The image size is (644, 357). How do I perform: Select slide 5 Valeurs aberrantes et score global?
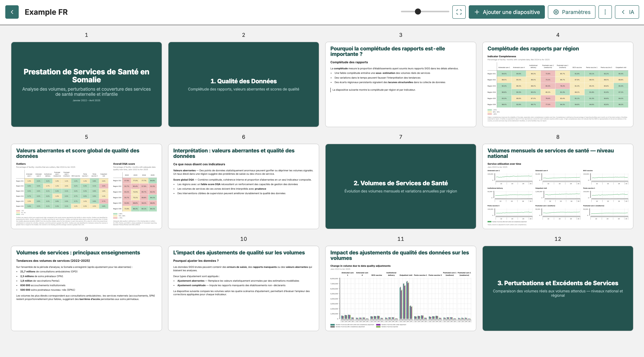click(86, 186)
